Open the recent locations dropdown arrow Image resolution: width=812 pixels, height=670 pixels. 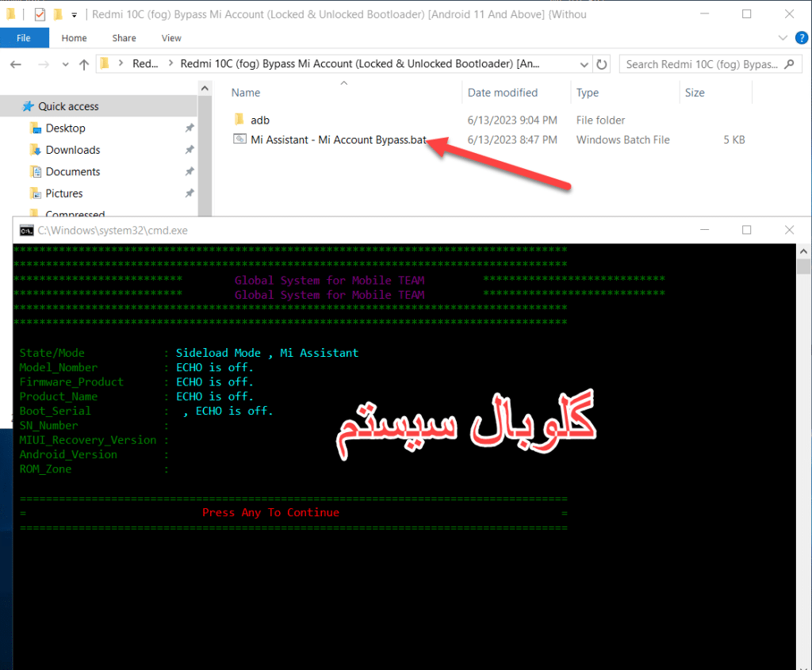click(65, 65)
